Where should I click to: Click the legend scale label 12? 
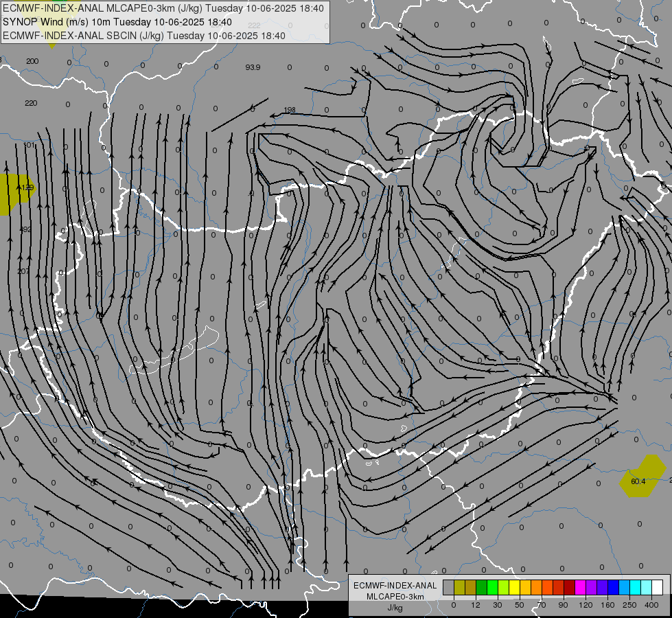pos(476,605)
